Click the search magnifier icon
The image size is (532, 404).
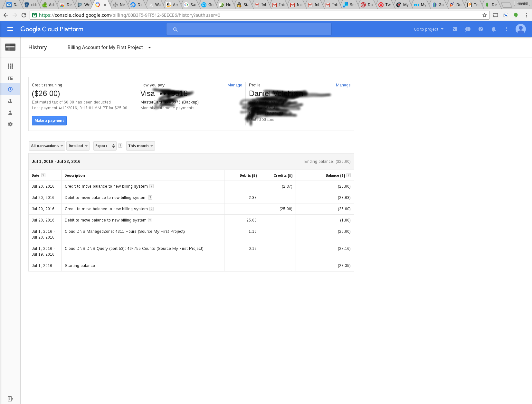(175, 29)
